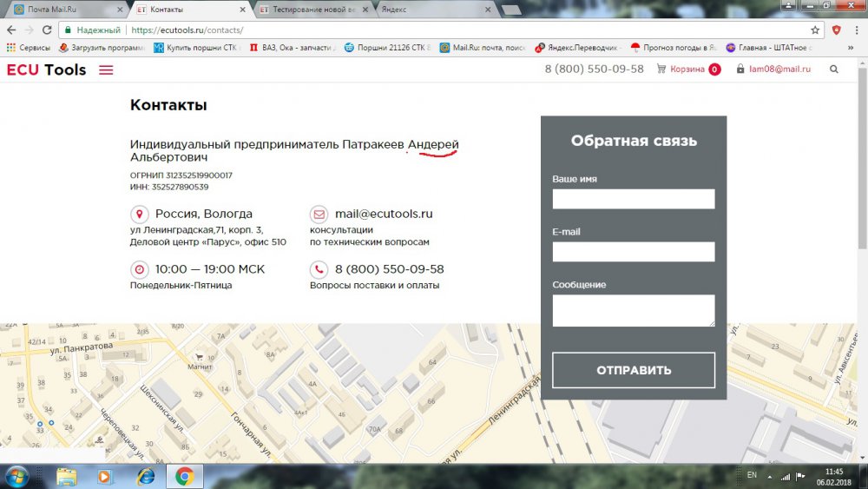
Task: Launch Internet Explorer from taskbar
Action: point(146,477)
